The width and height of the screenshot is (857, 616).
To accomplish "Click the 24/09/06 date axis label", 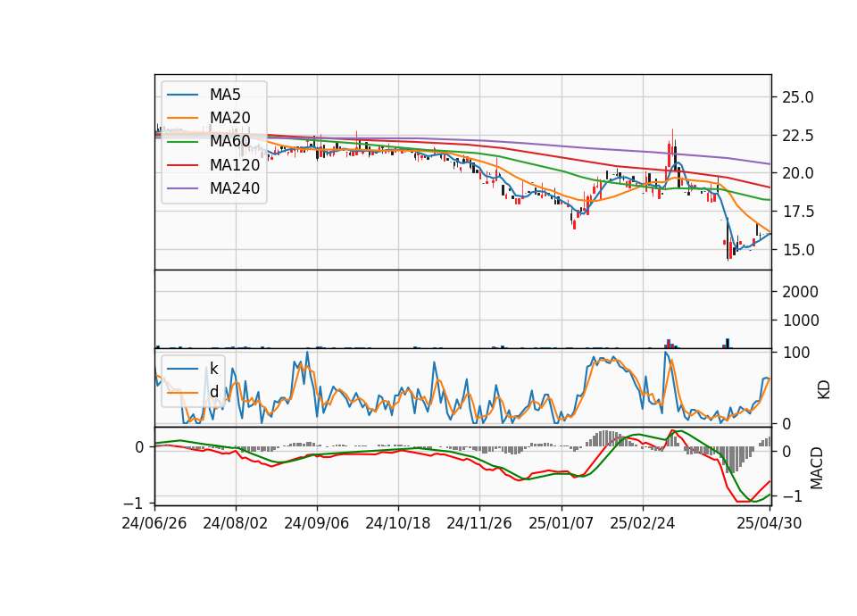I will coord(316,523).
